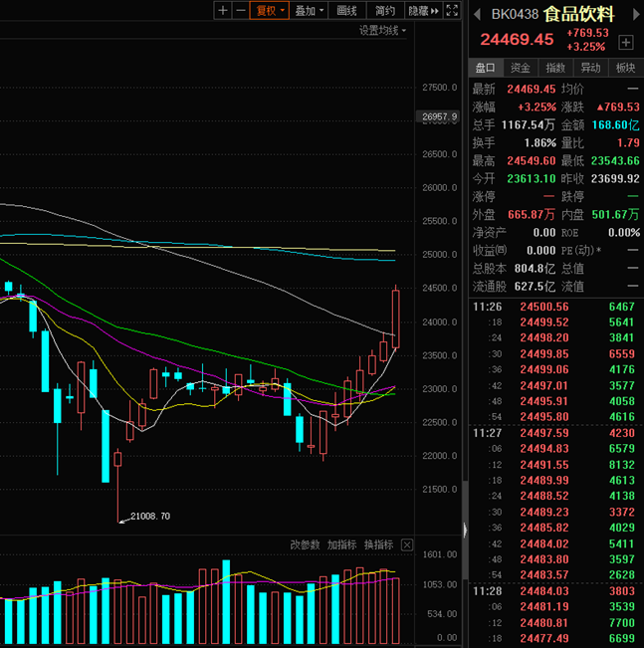644x648 pixels.
Task: Expand the 设置均线 moving average menu
Action: point(383,31)
